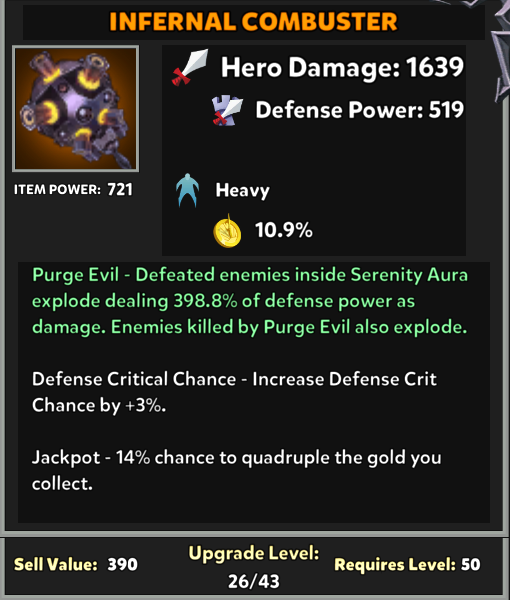
Task: Click the Heavy label text
Action: pyautogui.click(x=243, y=191)
